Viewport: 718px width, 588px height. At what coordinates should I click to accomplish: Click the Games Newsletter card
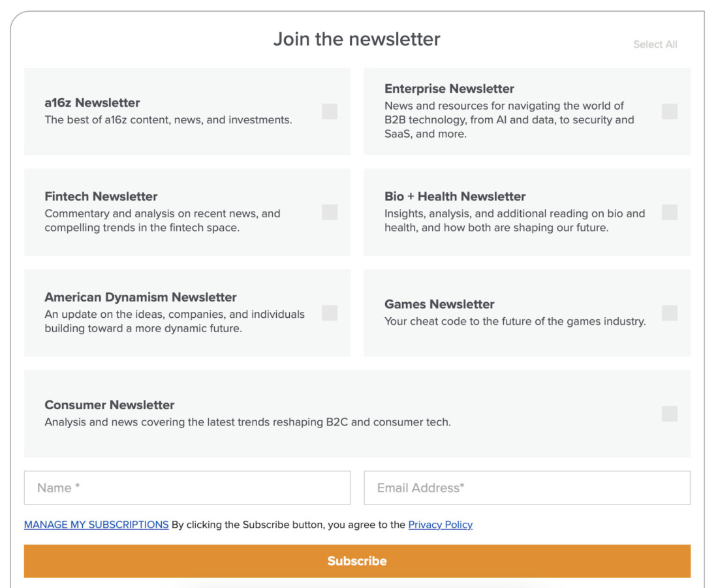516,313
